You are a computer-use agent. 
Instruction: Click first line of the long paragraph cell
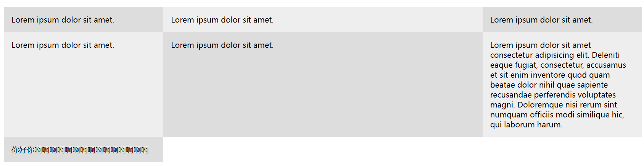click(540, 45)
